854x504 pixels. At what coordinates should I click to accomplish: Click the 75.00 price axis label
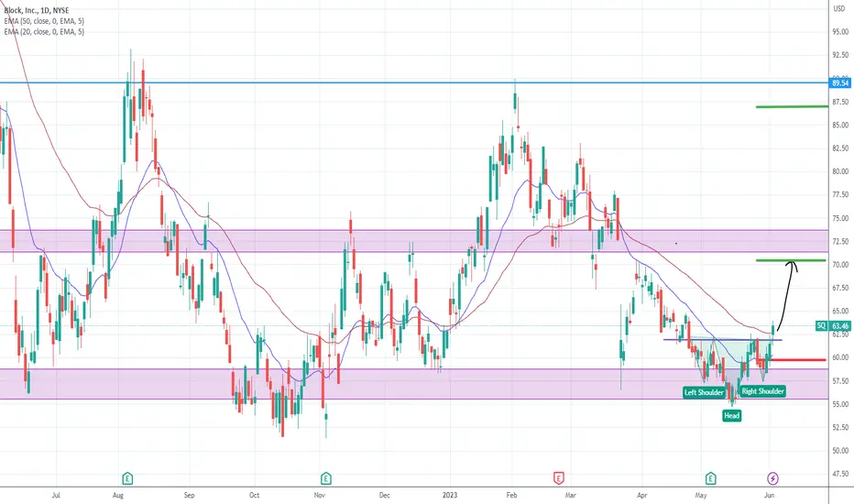tap(840, 218)
